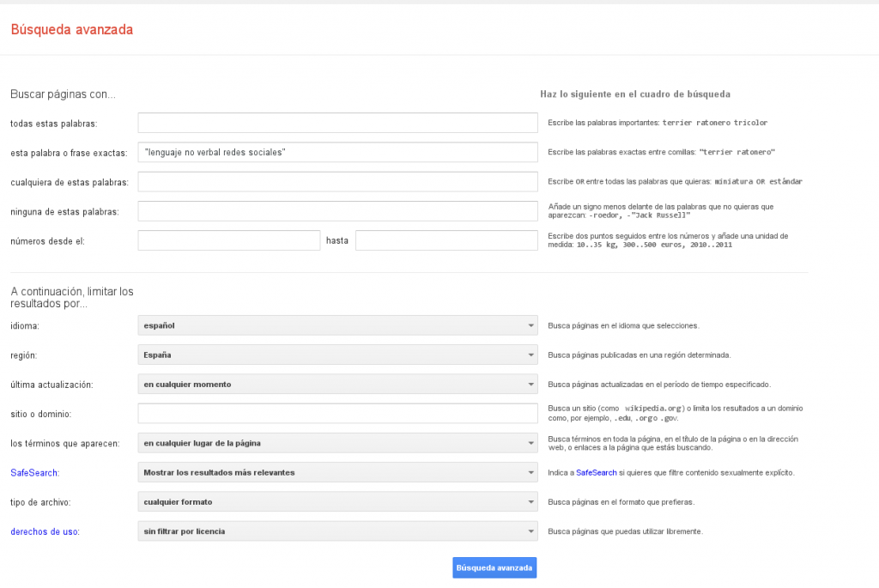
Task: Expand 'derechos de uso' license dropdown
Action: point(337,531)
